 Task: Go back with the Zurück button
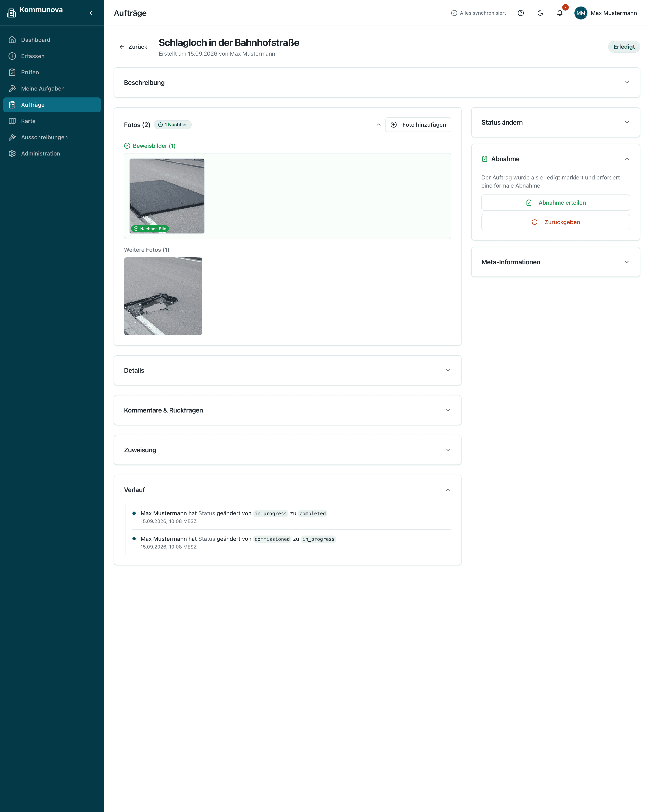tap(133, 47)
